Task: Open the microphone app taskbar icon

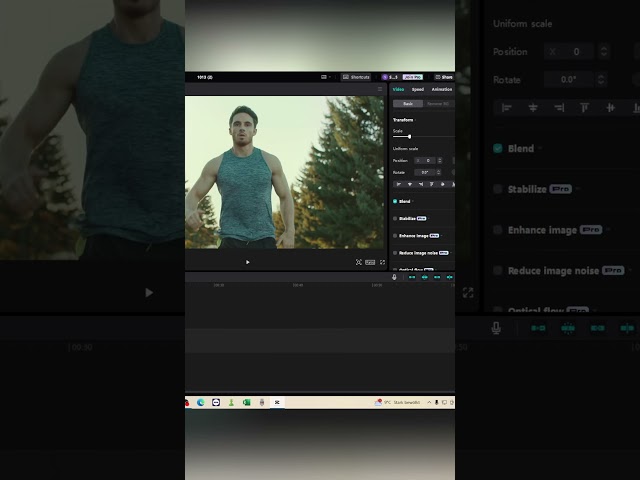Action: pos(262,402)
